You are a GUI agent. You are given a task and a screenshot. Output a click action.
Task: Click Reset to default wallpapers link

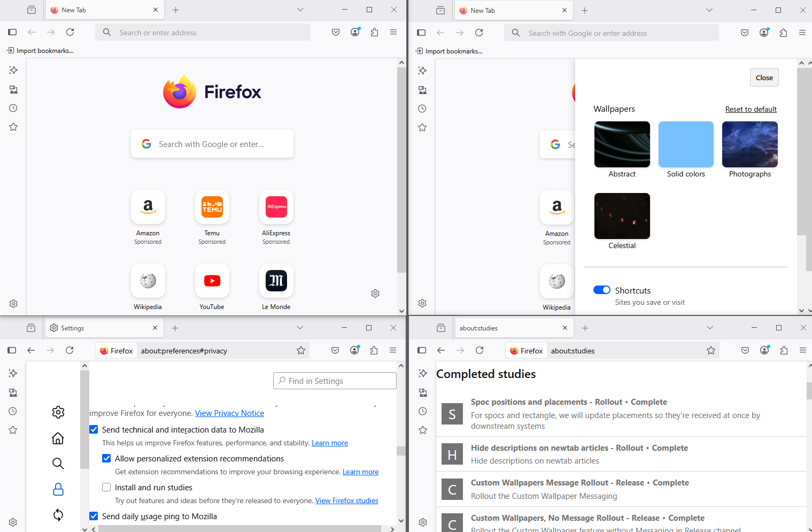[751, 109]
